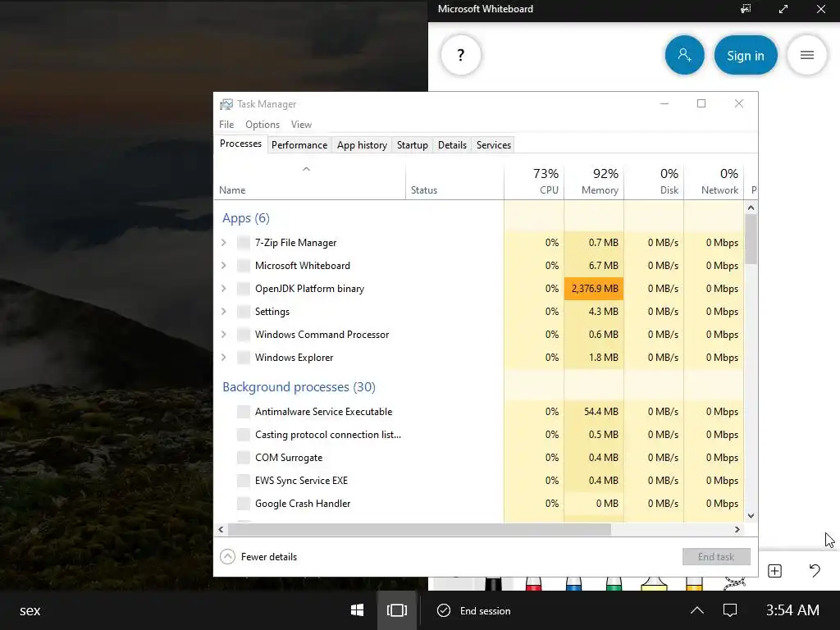Expand the Microsoft Whiteboard process row
840x630 pixels.
(x=224, y=266)
